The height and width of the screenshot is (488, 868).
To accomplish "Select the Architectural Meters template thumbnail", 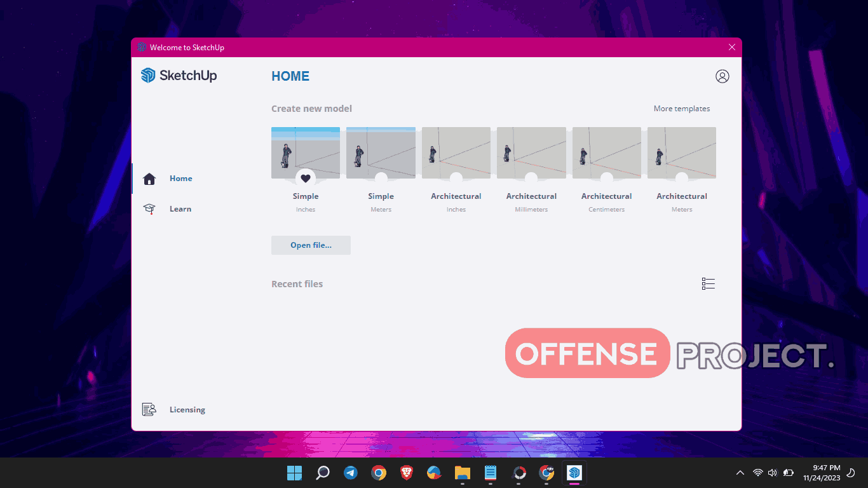I will point(682,152).
